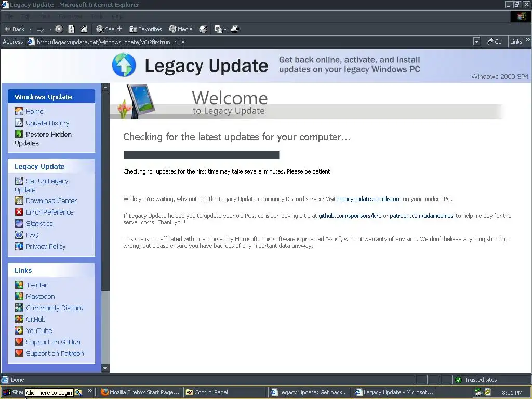
Task: Click the Restore Hidden Updates icon
Action: [19, 134]
